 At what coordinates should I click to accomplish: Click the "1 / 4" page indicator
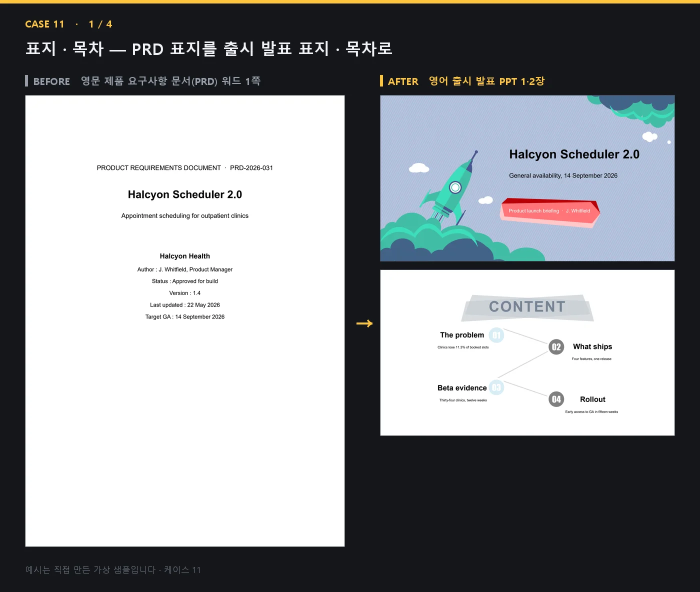click(x=100, y=24)
